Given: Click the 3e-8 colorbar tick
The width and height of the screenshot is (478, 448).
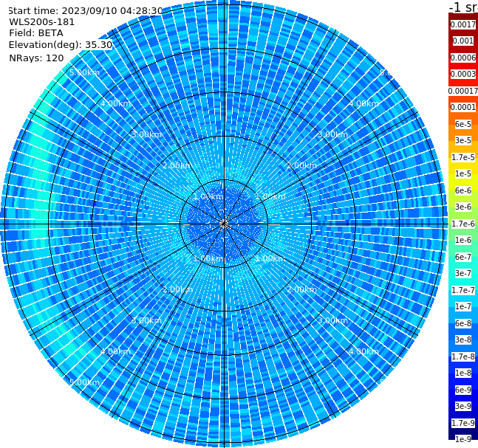Looking at the screenshot, I should click(463, 340).
